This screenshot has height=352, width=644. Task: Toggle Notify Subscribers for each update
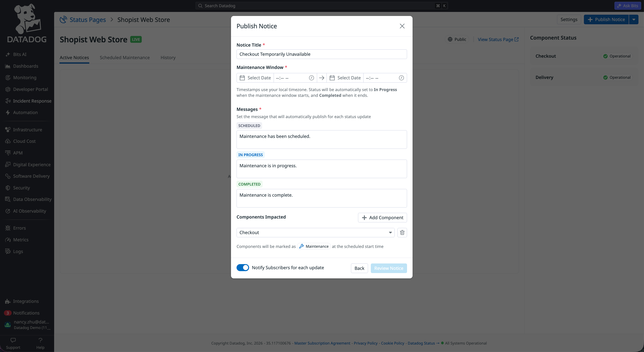pos(243,268)
